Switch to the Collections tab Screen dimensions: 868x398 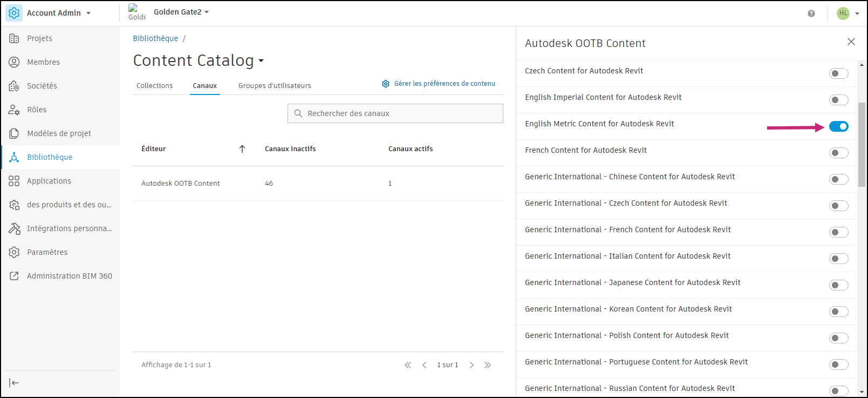pos(154,86)
